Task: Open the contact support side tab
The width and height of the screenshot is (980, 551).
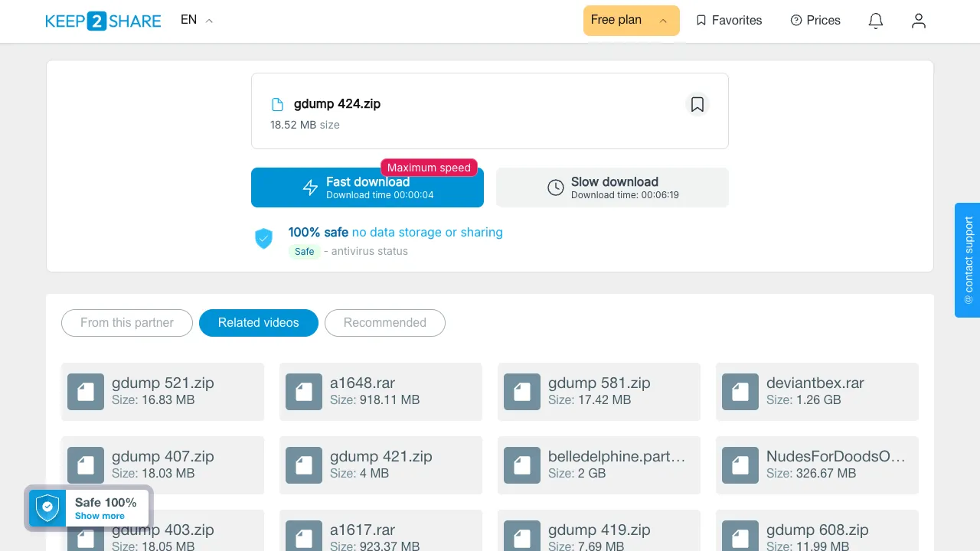Action: tap(968, 260)
